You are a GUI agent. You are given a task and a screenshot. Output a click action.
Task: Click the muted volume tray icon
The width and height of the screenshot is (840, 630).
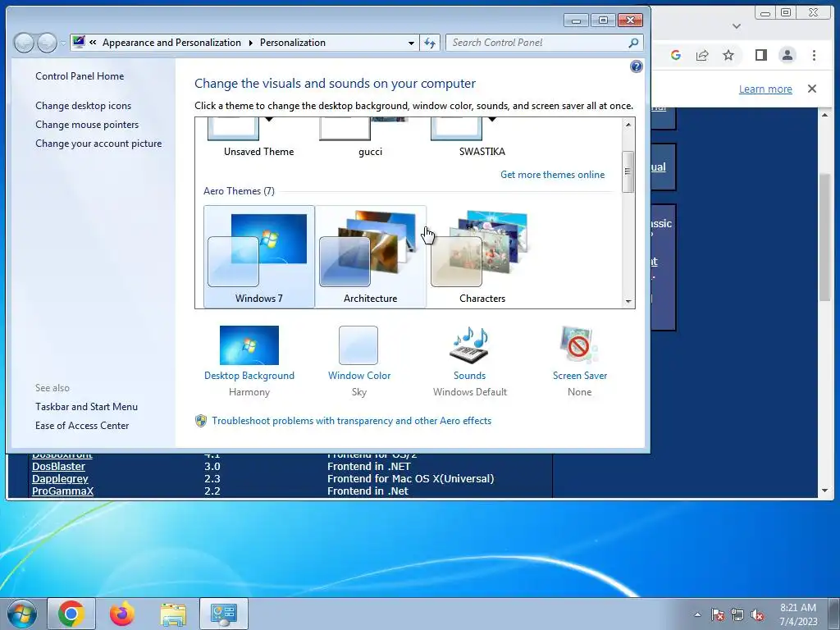[x=757, y=614]
